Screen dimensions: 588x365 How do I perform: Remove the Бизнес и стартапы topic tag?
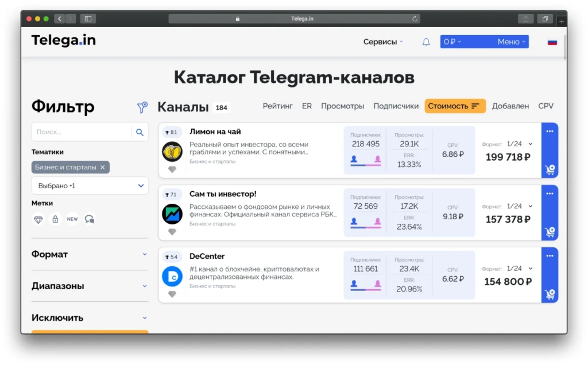point(103,167)
